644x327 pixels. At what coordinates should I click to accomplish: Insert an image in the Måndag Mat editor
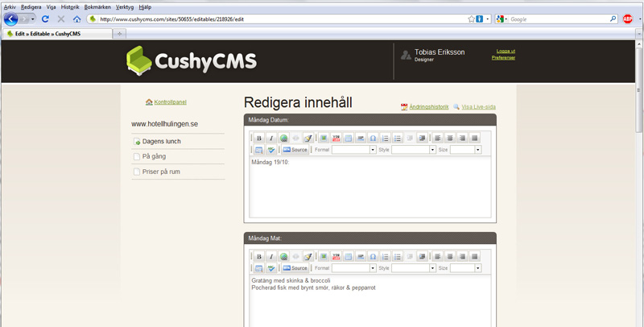(324, 256)
